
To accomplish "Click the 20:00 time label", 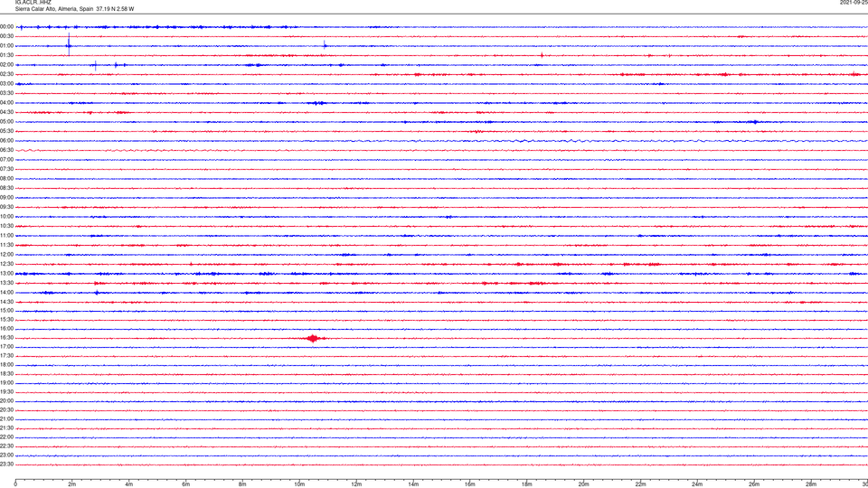I will 6,400.
